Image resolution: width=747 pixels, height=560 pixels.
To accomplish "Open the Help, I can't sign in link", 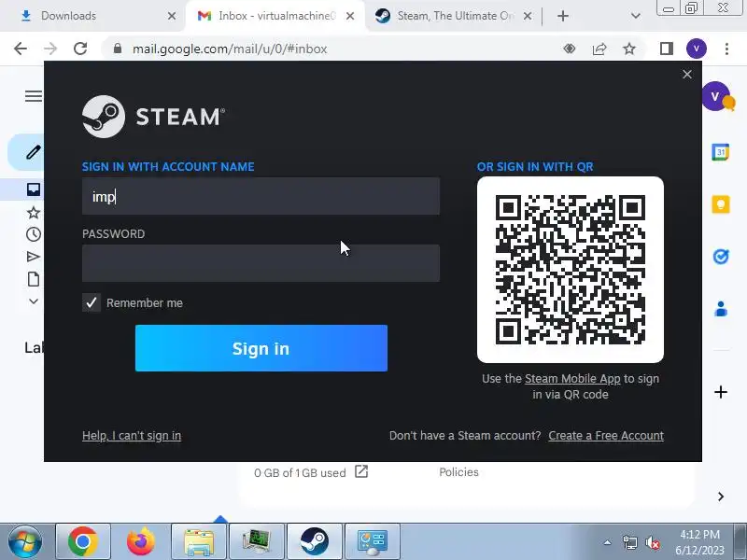I will [x=132, y=436].
